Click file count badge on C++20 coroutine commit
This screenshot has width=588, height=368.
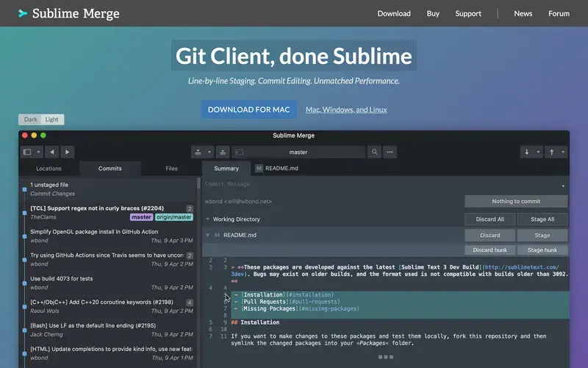(x=190, y=302)
